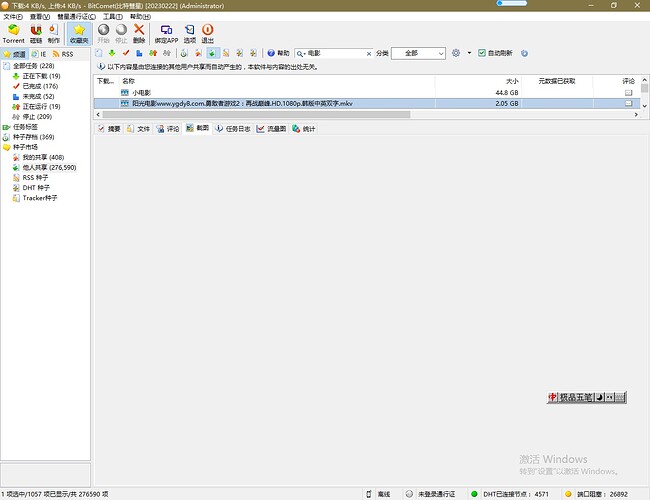Toggle the 自动刷新 auto-refresh checkbox

[x=482, y=53]
